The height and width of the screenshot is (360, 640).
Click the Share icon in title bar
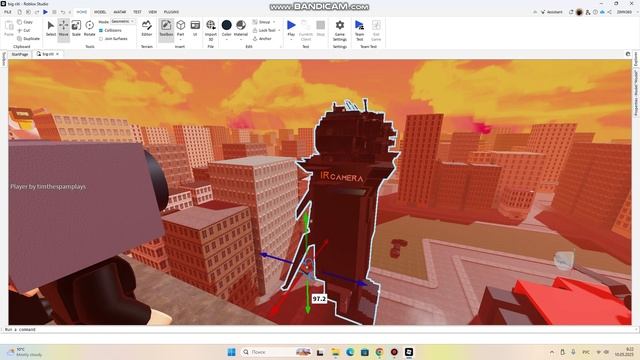[609, 12]
